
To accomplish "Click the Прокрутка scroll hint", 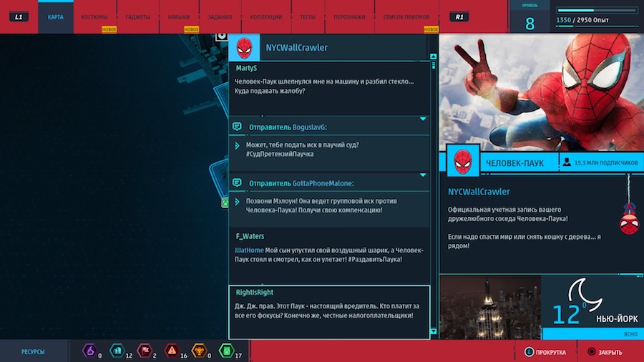I will tap(545, 352).
